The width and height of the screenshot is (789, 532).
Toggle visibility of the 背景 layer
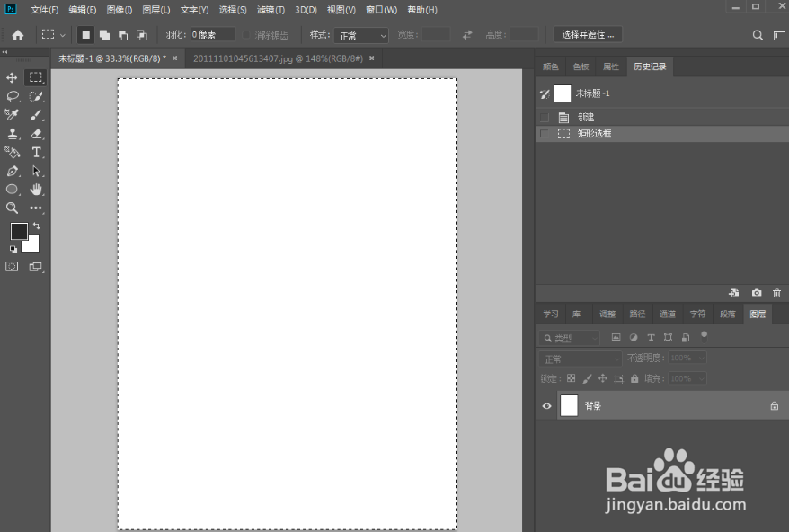[546, 405]
